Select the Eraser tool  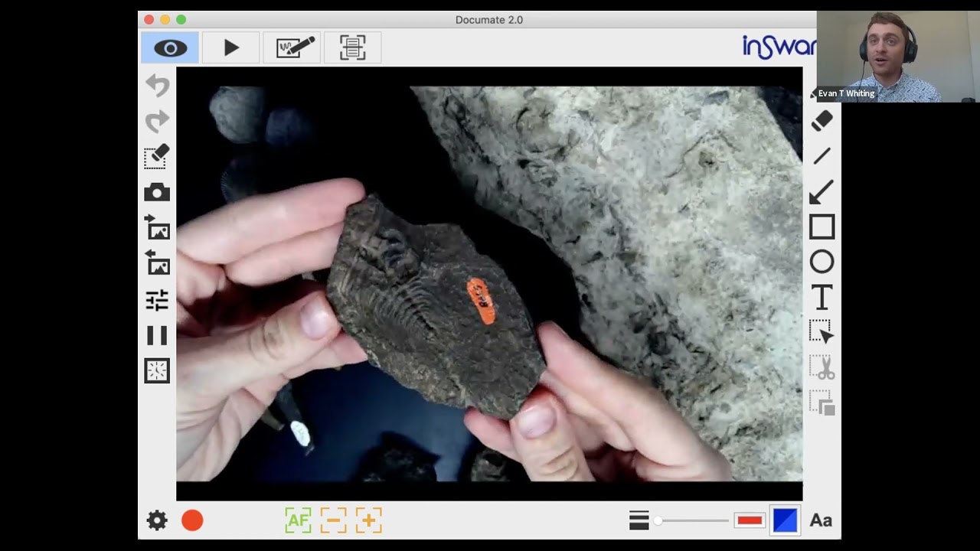pyautogui.click(x=822, y=120)
